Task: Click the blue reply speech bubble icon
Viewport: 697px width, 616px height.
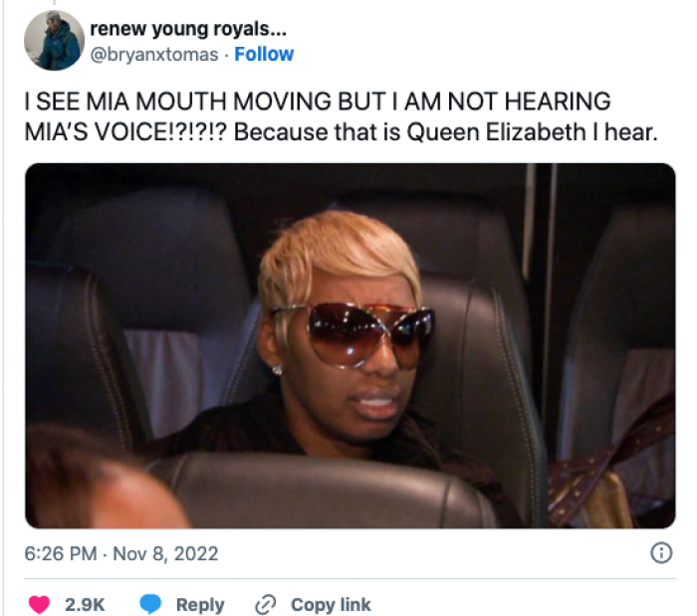Action: point(150,604)
